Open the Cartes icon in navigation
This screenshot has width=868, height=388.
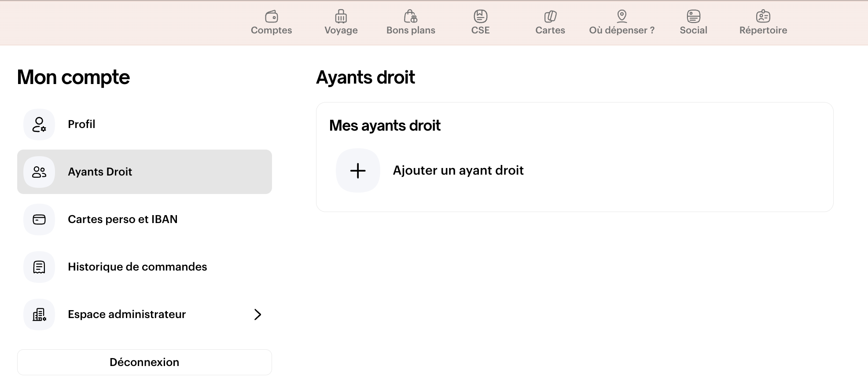point(550,17)
